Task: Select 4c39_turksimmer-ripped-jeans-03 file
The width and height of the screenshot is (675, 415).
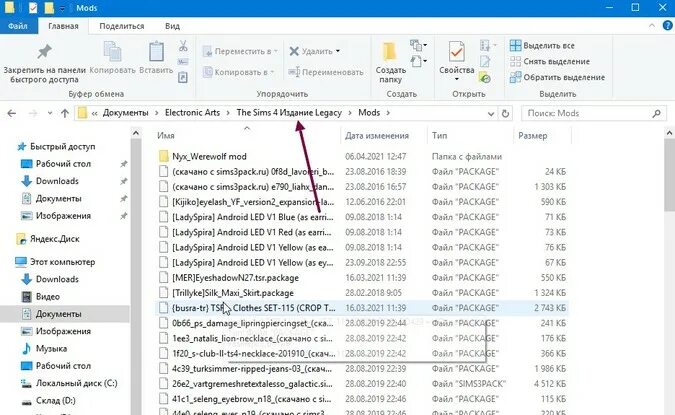Action: (252, 369)
